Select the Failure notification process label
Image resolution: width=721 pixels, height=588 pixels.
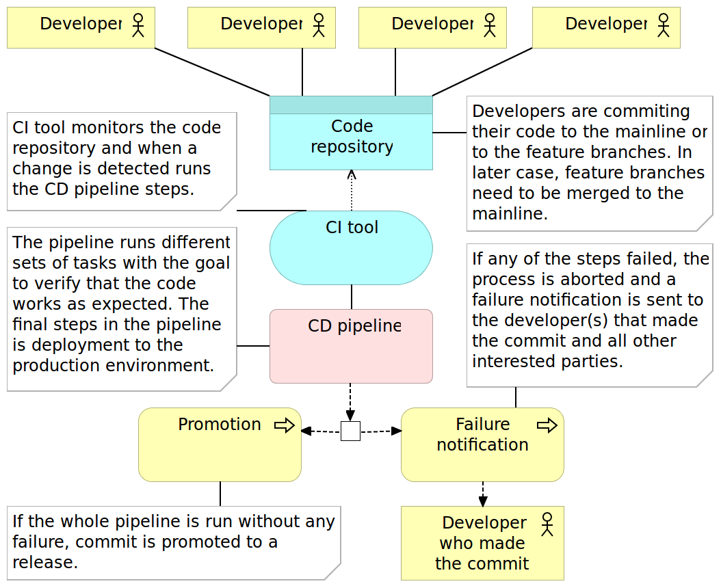(482, 434)
